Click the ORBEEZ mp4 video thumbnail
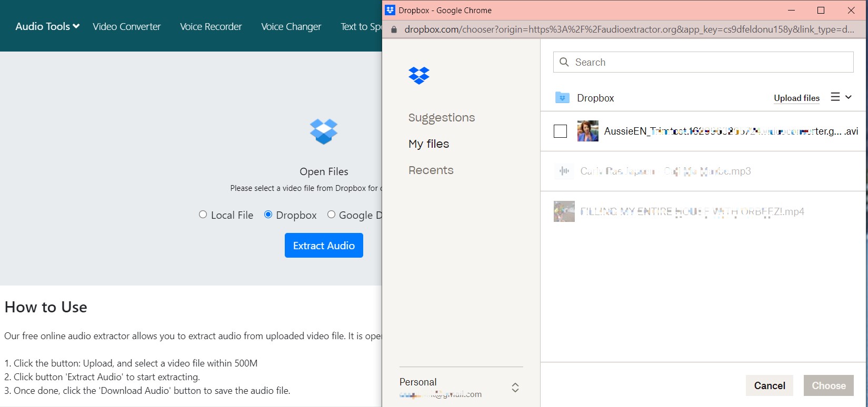 (x=564, y=211)
